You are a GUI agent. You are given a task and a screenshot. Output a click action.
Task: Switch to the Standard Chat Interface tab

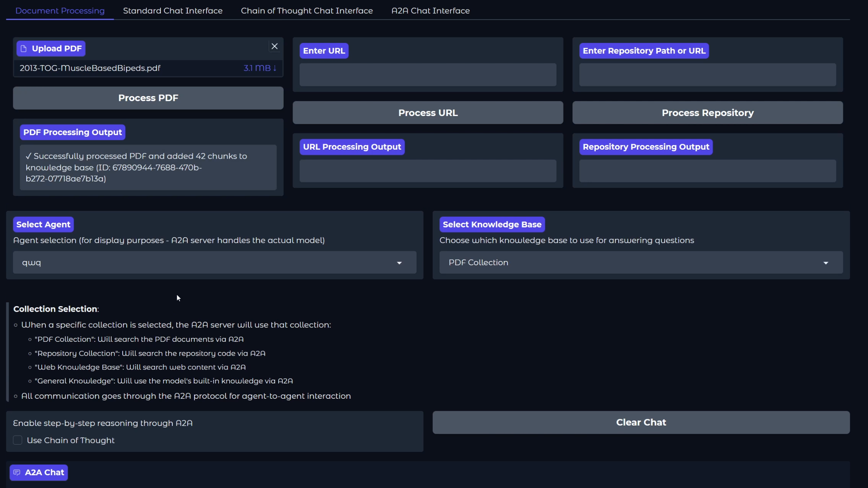172,10
